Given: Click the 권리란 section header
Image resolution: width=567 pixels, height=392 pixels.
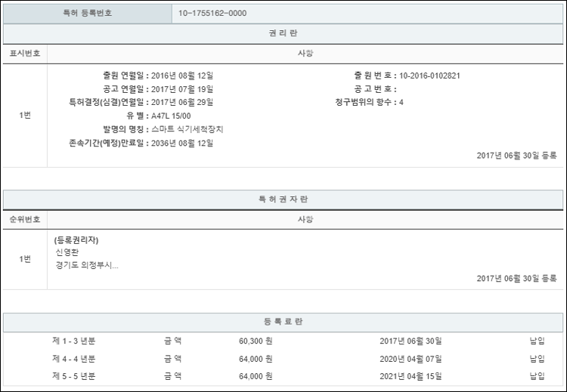Looking at the screenshot, I should [x=283, y=34].
